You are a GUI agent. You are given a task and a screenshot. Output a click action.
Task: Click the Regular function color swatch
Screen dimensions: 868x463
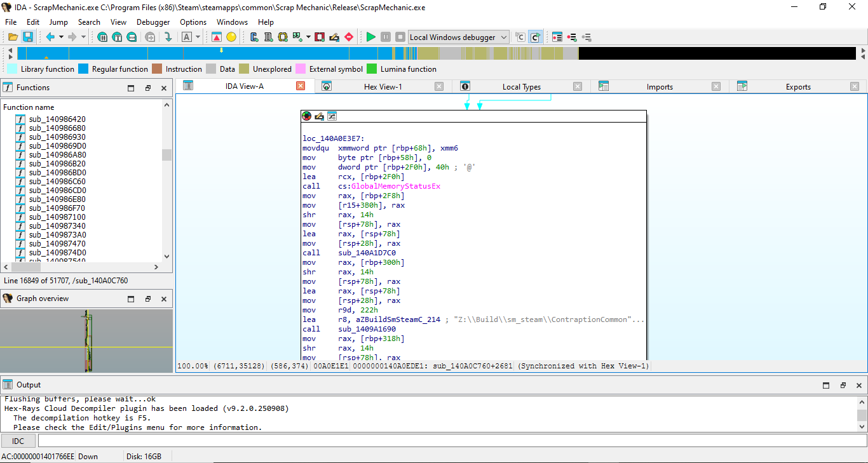click(83, 69)
